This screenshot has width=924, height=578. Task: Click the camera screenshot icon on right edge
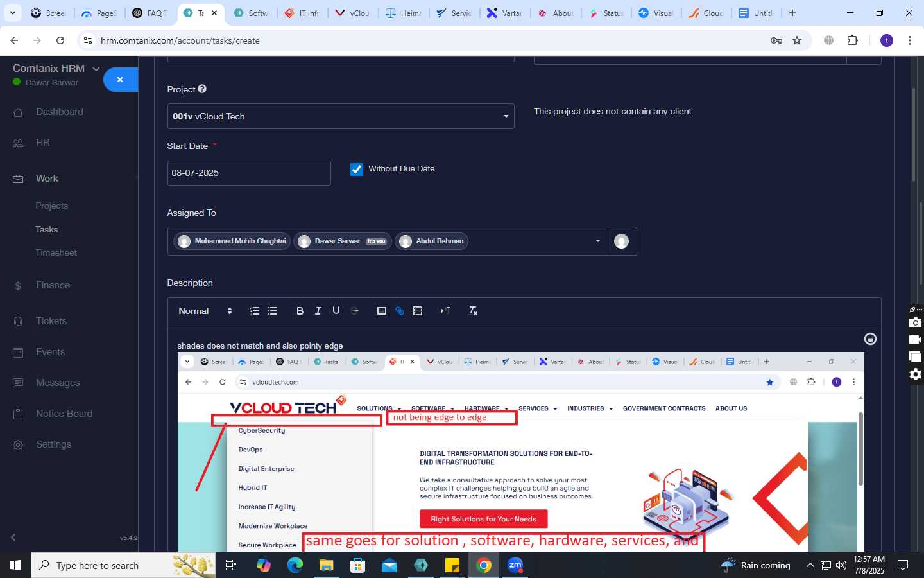[x=916, y=322]
